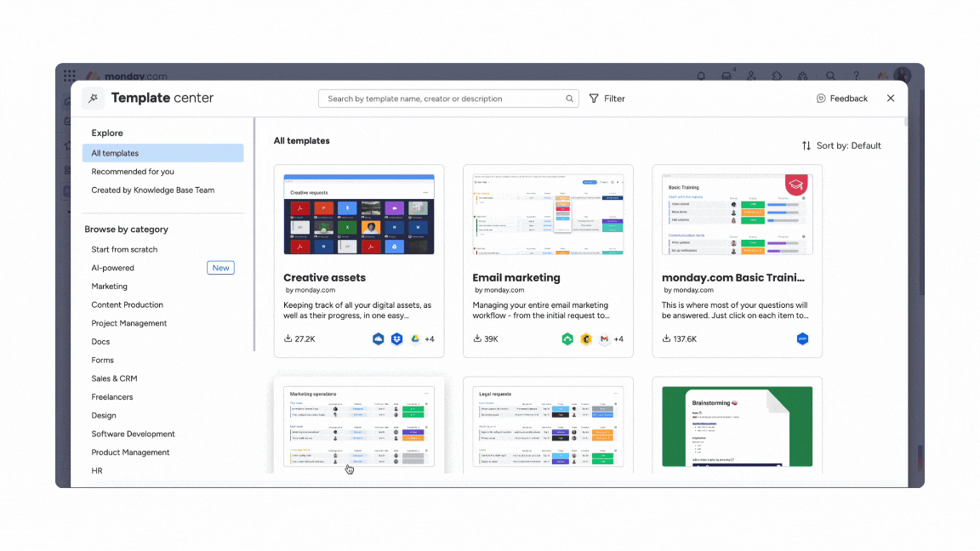Click the OneDrive cloud icon on Creative assets
Viewport: 980px width, 551px height.
click(379, 339)
